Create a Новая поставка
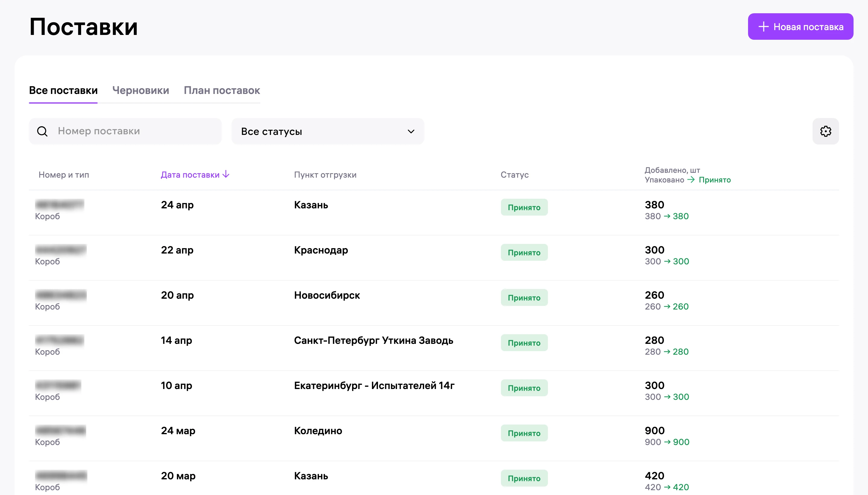 point(800,26)
